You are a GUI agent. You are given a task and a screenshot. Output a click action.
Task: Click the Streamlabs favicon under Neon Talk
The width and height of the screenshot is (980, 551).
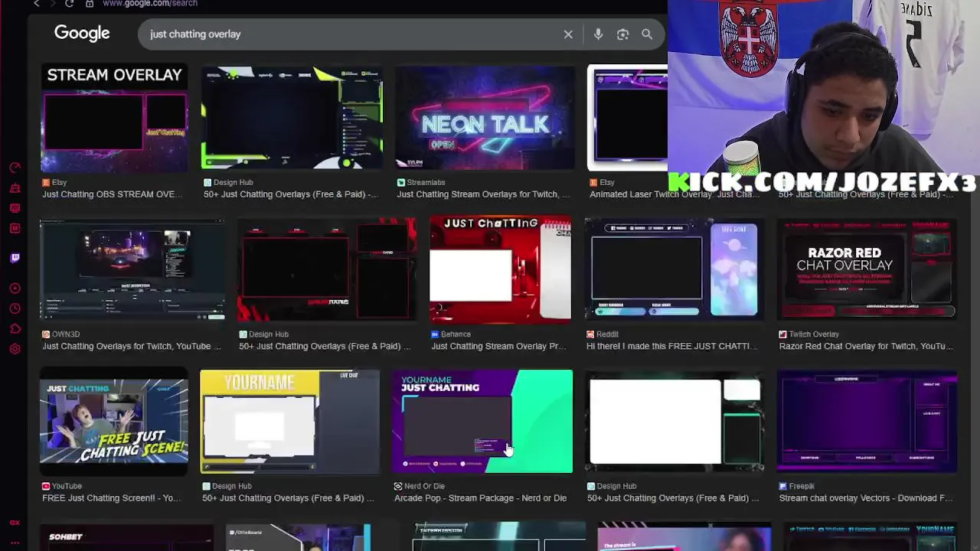[x=401, y=183]
